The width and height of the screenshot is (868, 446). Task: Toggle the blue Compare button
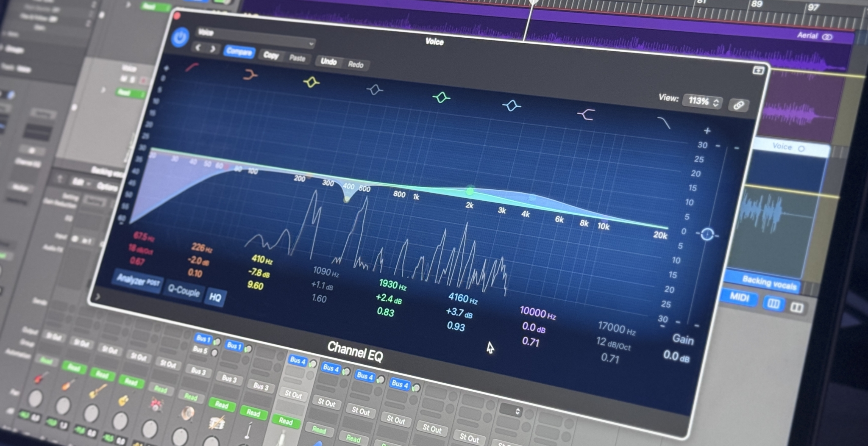click(x=239, y=52)
